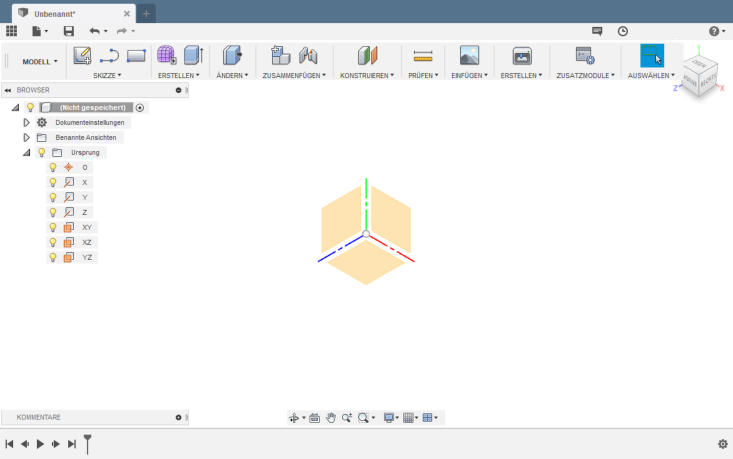
Task: Open the notifications comment icon
Action: tap(597, 31)
